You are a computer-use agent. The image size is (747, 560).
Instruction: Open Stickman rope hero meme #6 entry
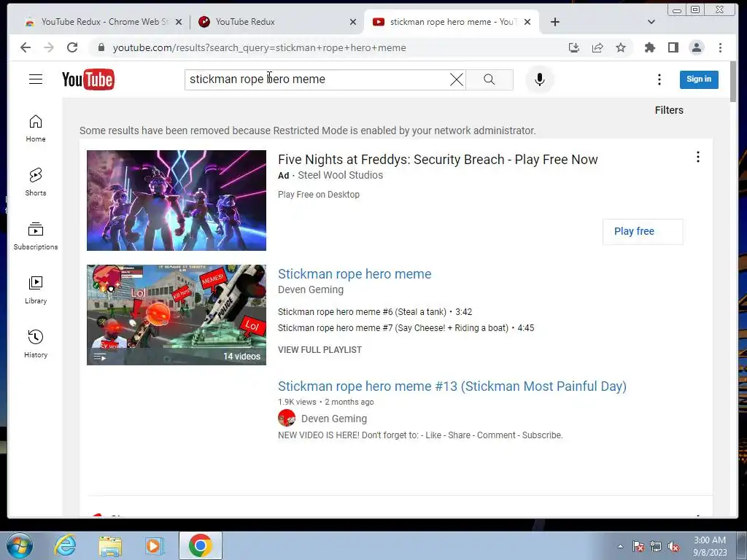click(x=375, y=312)
